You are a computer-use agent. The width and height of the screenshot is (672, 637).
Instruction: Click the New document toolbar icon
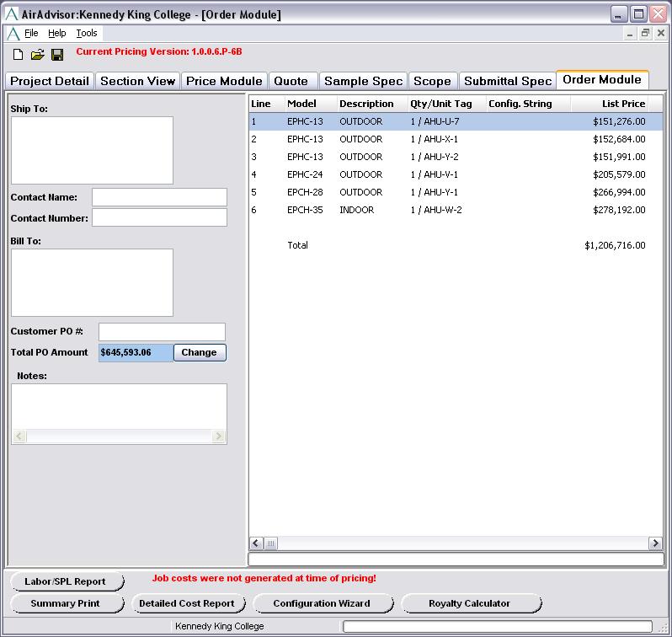[x=18, y=55]
